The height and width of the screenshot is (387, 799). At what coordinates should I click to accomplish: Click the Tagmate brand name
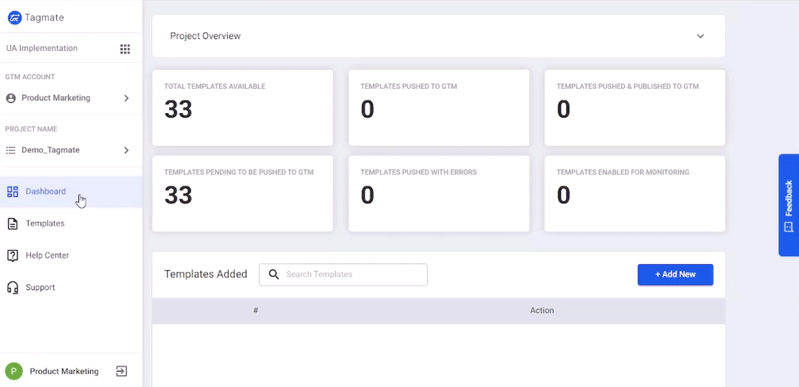click(44, 18)
